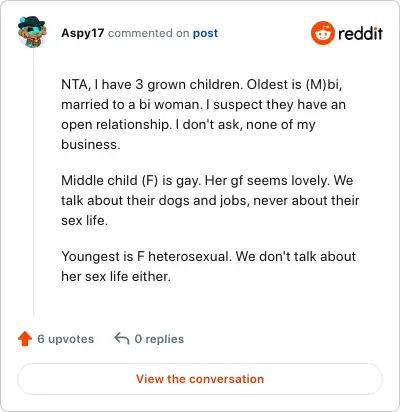The width and height of the screenshot is (400, 412).
Task: Click the word "business." in comment
Action: coord(91,144)
